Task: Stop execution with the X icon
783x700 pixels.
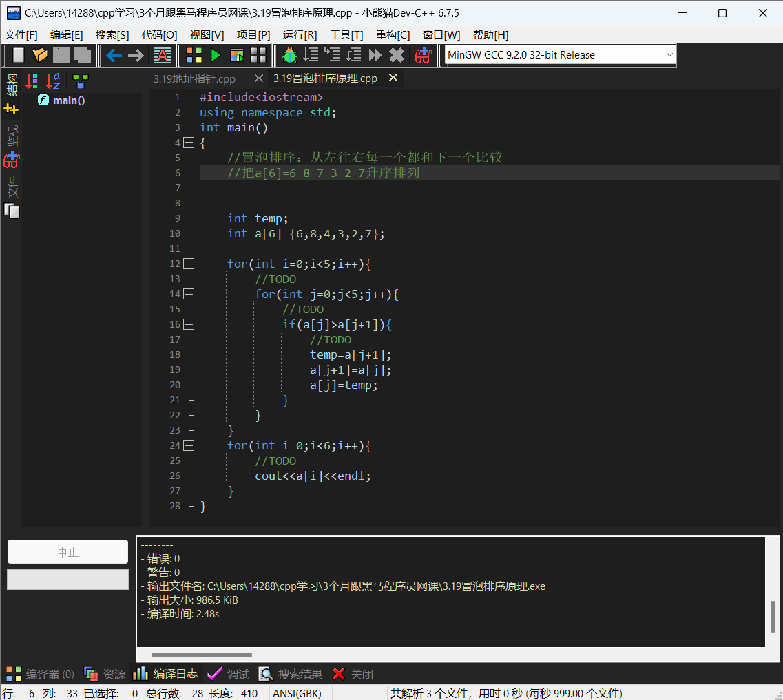Action: coord(397,55)
